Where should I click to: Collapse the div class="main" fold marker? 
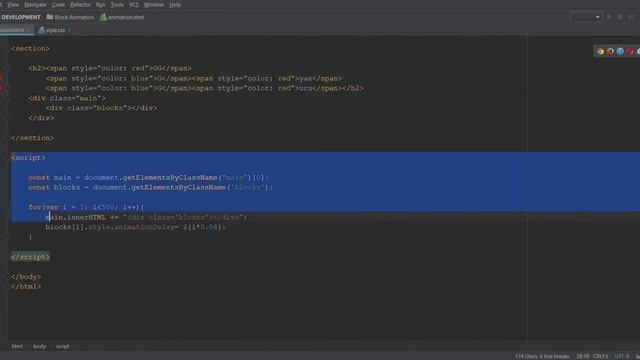click(7, 98)
